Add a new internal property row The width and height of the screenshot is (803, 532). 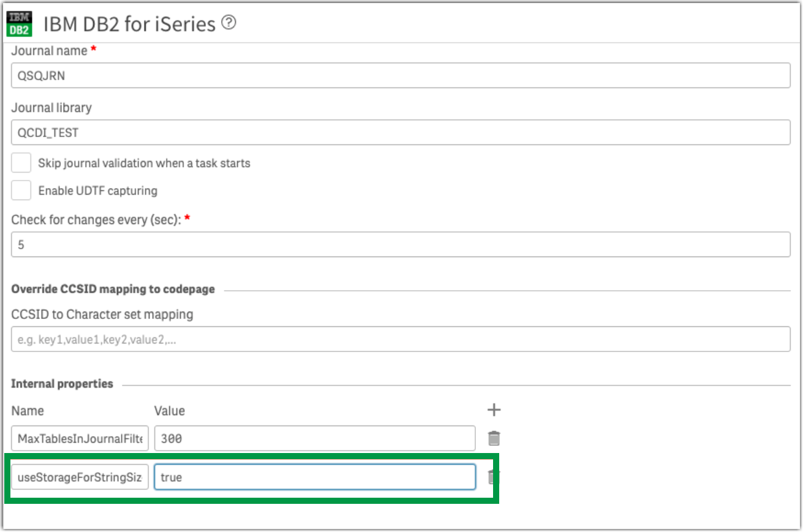pos(493,410)
